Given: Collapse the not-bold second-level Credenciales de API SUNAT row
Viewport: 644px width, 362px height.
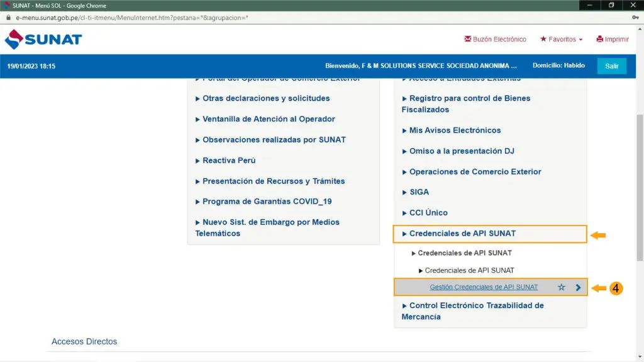Looking at the screenshot, I should tap(466, 270).
